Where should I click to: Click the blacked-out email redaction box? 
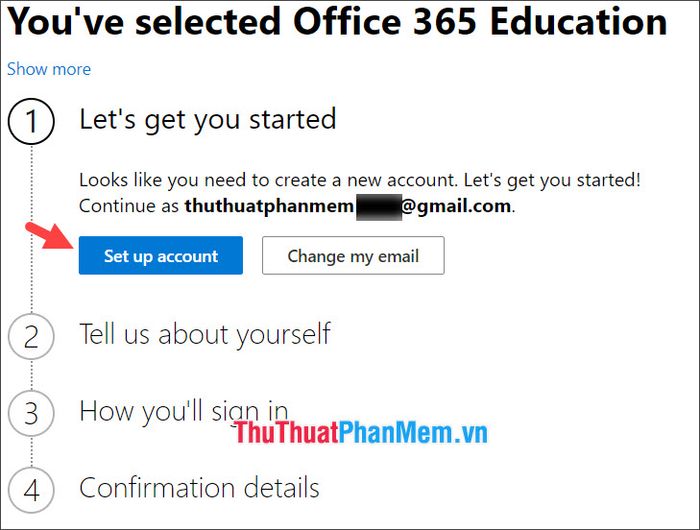coord(379,207)
